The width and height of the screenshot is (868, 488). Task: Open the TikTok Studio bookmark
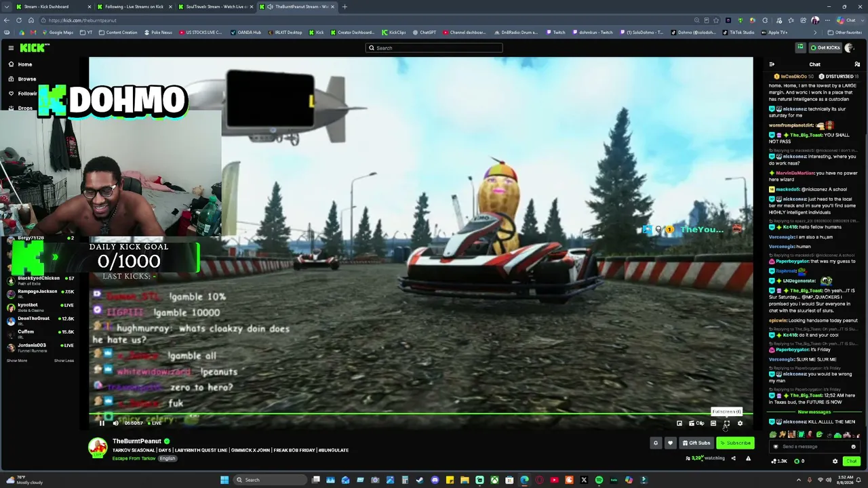[x=738, y=33]
